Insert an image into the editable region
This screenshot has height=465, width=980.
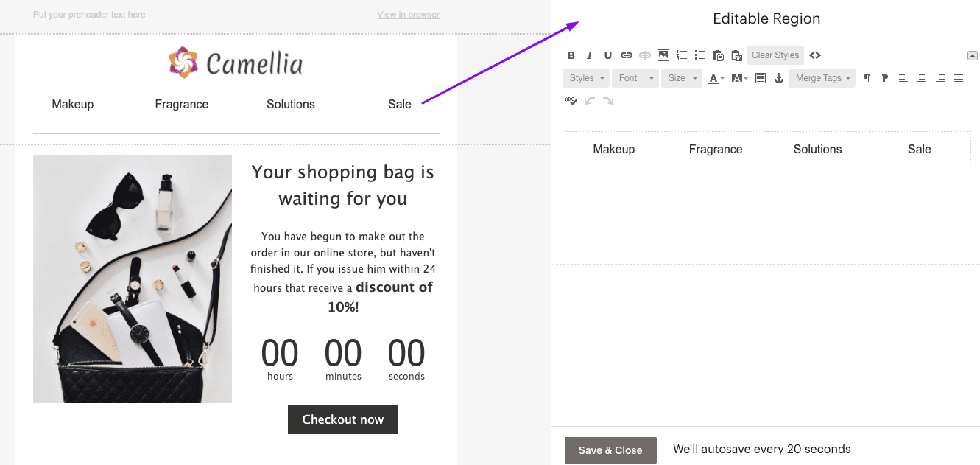coord(663,55)
